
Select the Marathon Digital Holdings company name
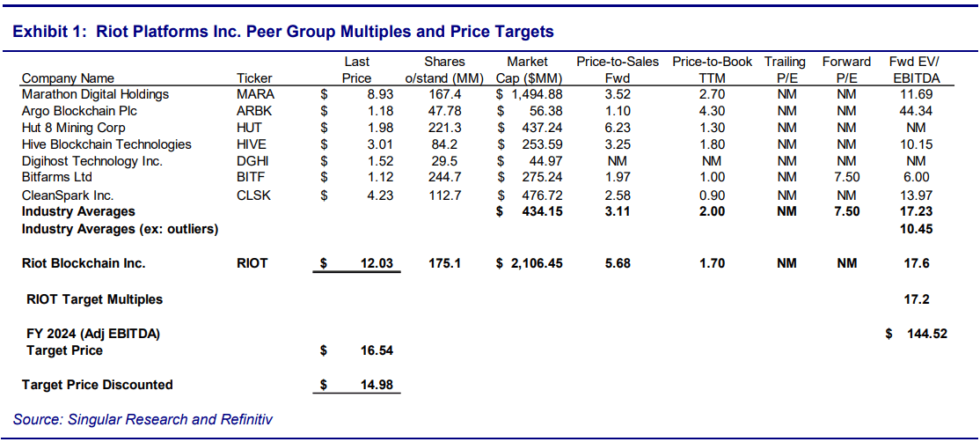point(95,94)
